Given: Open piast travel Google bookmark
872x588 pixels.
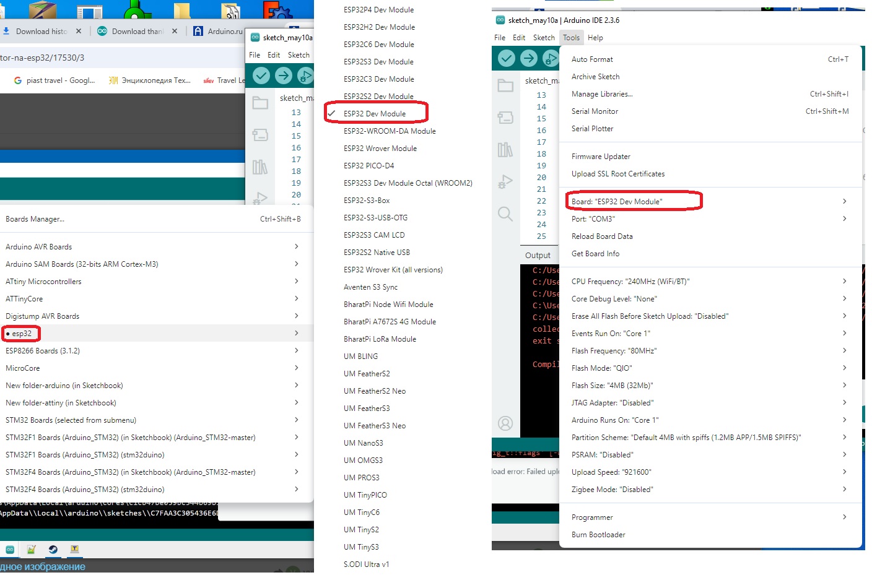Looking at the screenshot, I should [54, 80].
